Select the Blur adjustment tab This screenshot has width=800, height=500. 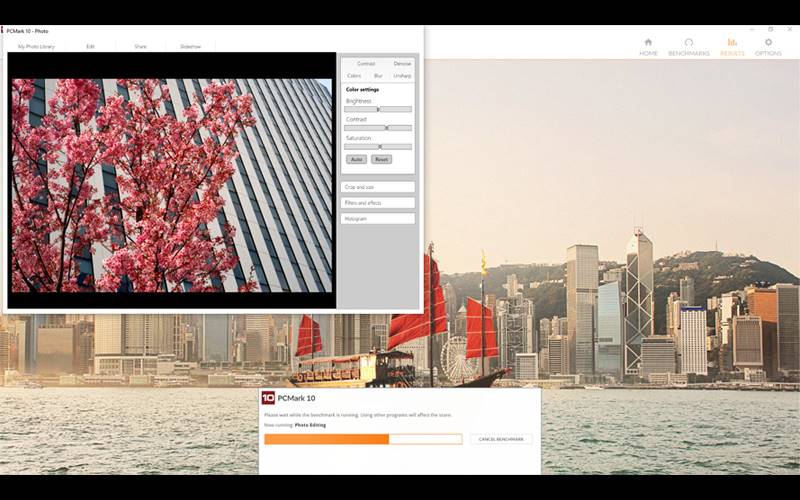tap(378, 76)
